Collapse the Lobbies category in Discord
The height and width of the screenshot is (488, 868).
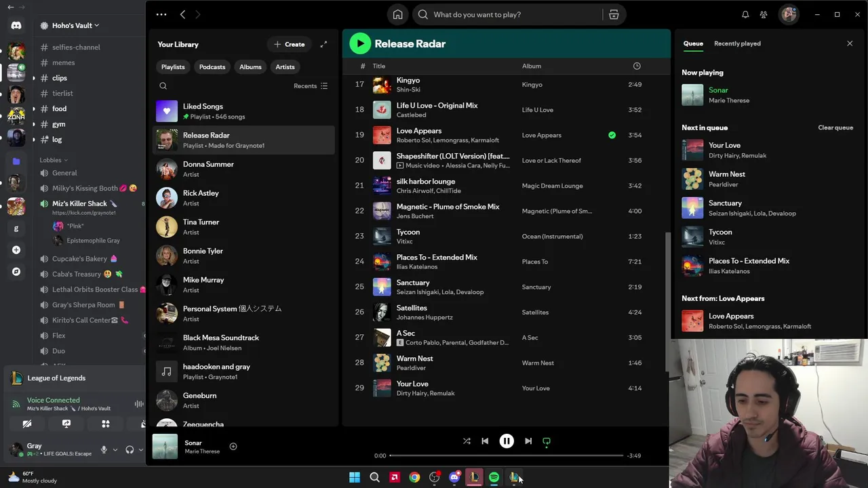point(54,160)
